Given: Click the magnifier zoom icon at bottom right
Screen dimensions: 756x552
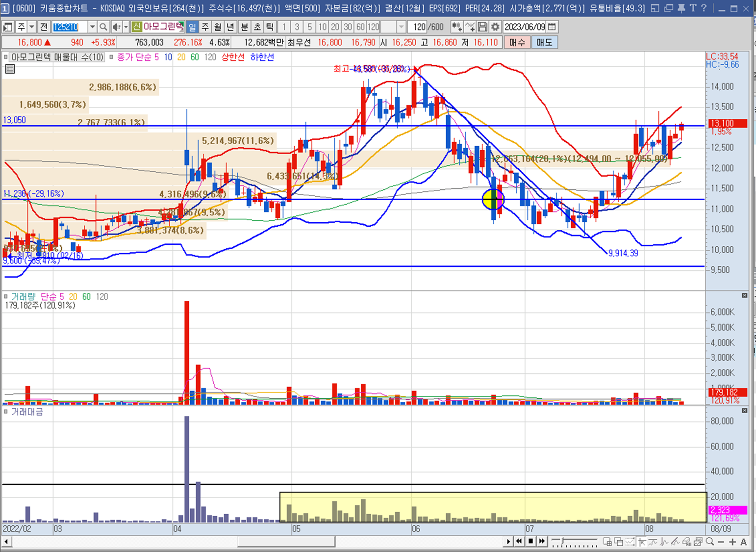Looking at the screenshot, I should coord(710,542).
